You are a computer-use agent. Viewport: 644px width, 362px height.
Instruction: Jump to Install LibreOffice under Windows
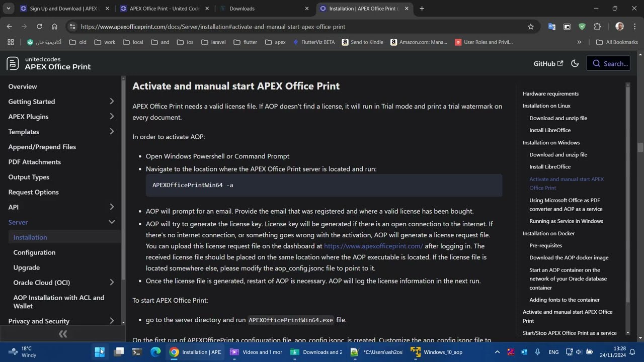pos(550,166)
